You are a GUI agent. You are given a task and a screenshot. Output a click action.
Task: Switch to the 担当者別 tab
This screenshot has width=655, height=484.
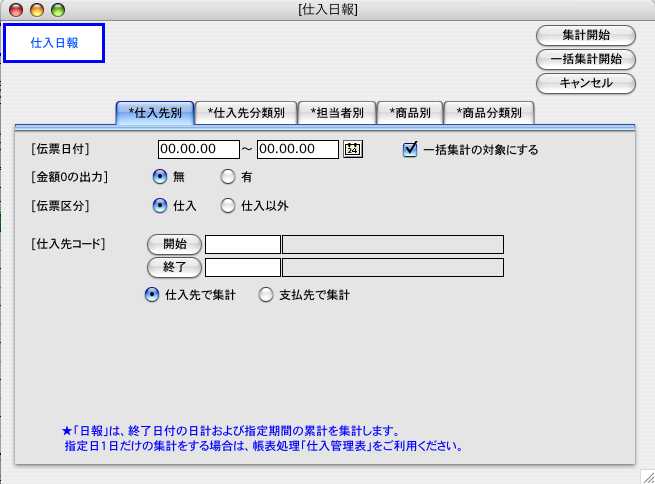[x=337, y=112]
